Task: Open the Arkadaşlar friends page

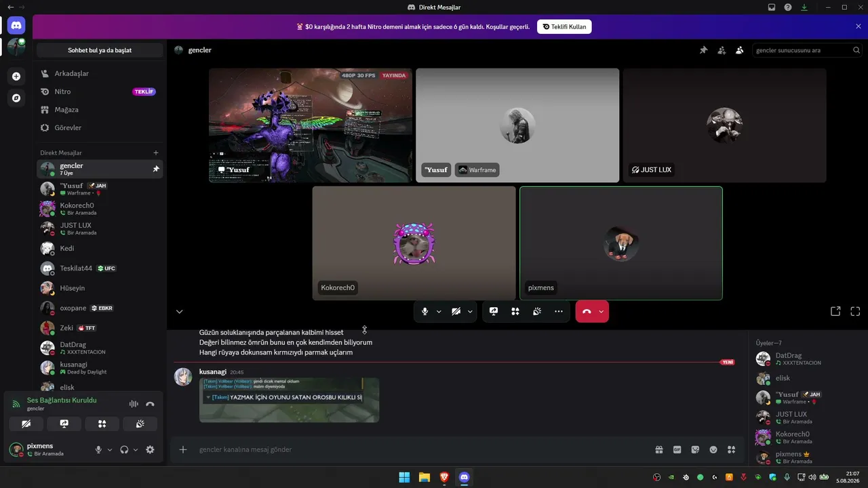Action: point(100,73)
